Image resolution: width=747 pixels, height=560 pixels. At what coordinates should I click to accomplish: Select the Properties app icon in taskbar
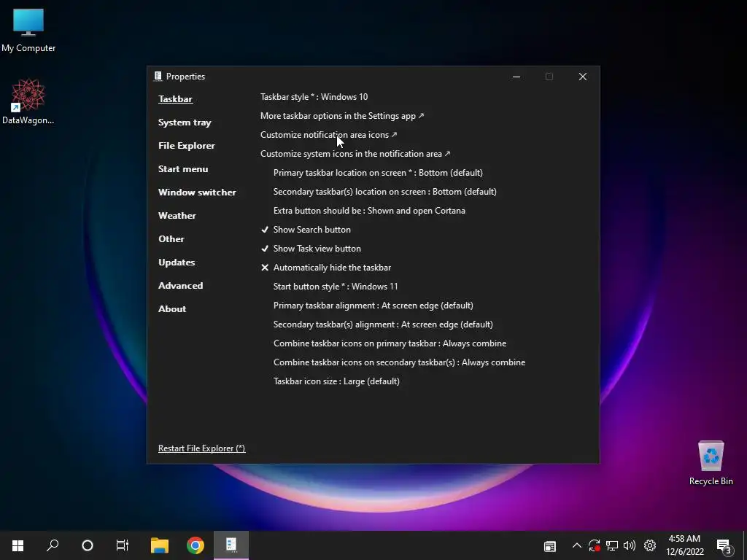[x=231, y=545]
